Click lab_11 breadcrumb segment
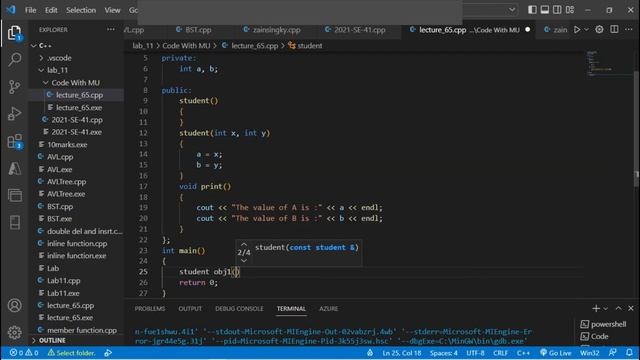The width and height of the screenshot is (640, 360). click(142, 46)
